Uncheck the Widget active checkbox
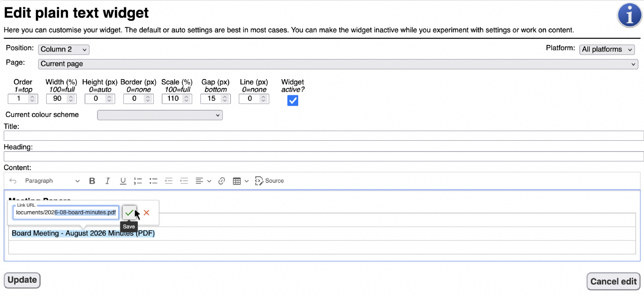The height and width of the screenshot is (296, 644). point(293,101)
